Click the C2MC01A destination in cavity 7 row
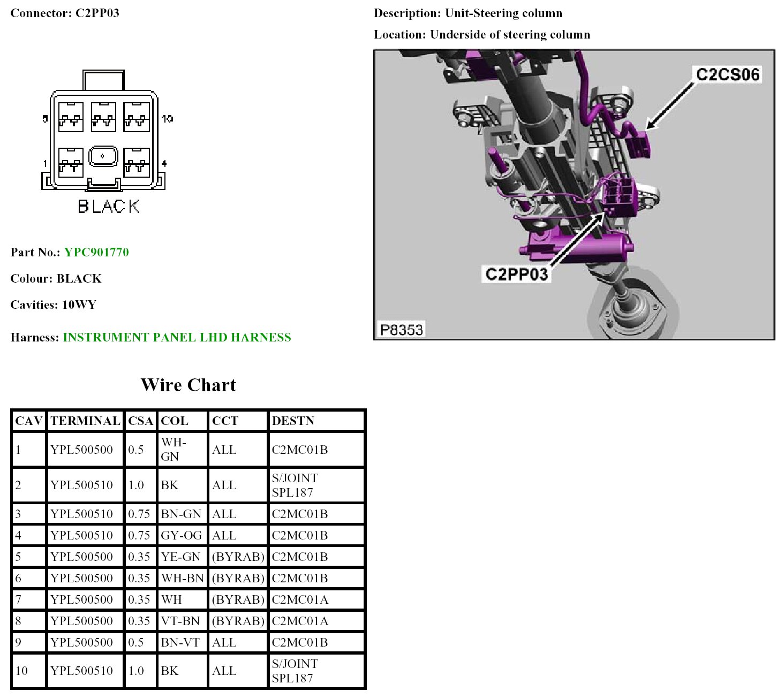Image resolution: width=784 pixels, height=699 pixels. point(300,599)
